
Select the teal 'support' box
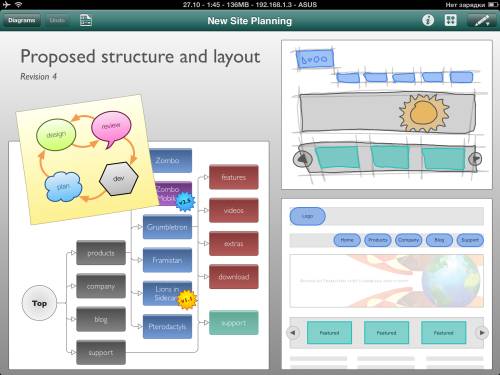tap(234, 323)
